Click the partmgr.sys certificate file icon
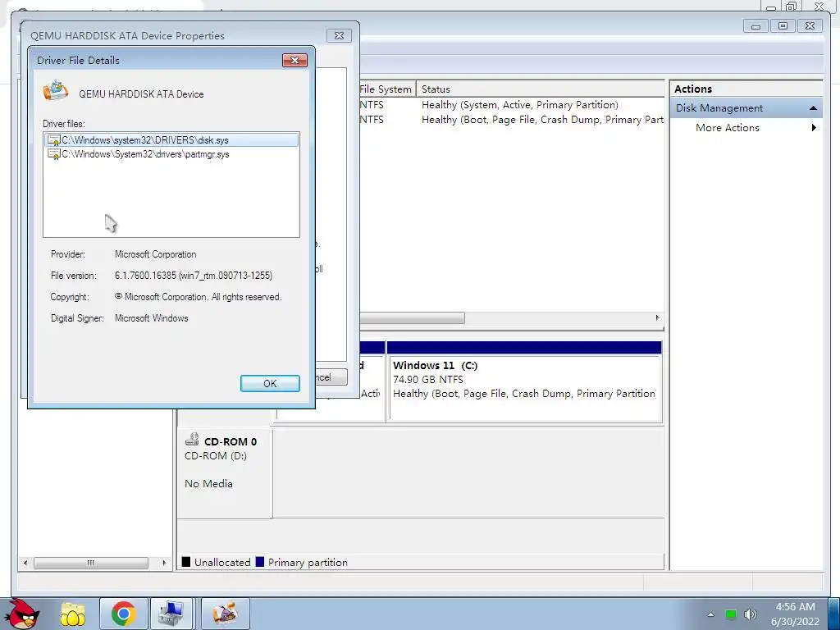This screenshot has width=840, height=630. pyautogui.click(x=53, y=154)
